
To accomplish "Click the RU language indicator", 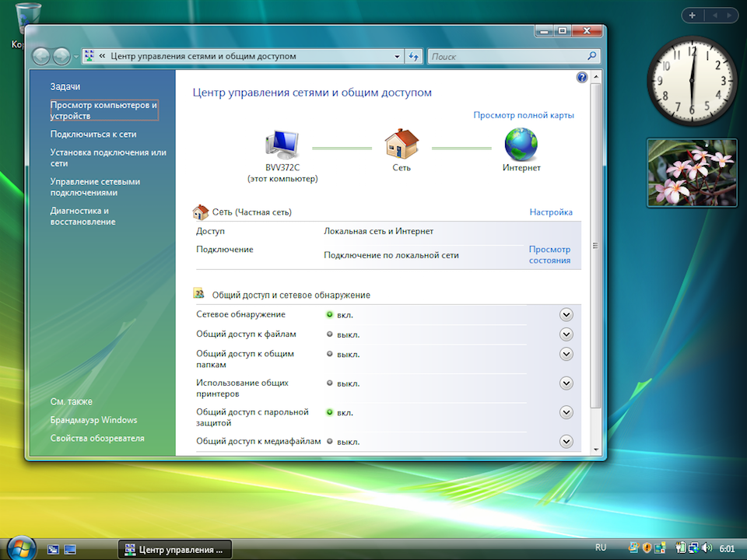I will [x=601, y=548].
